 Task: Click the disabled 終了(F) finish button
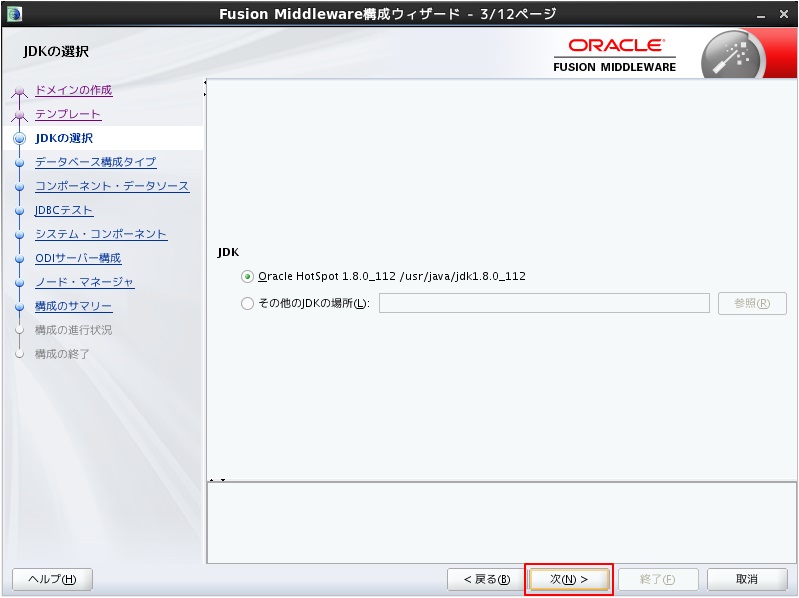(x=657, y=579)
